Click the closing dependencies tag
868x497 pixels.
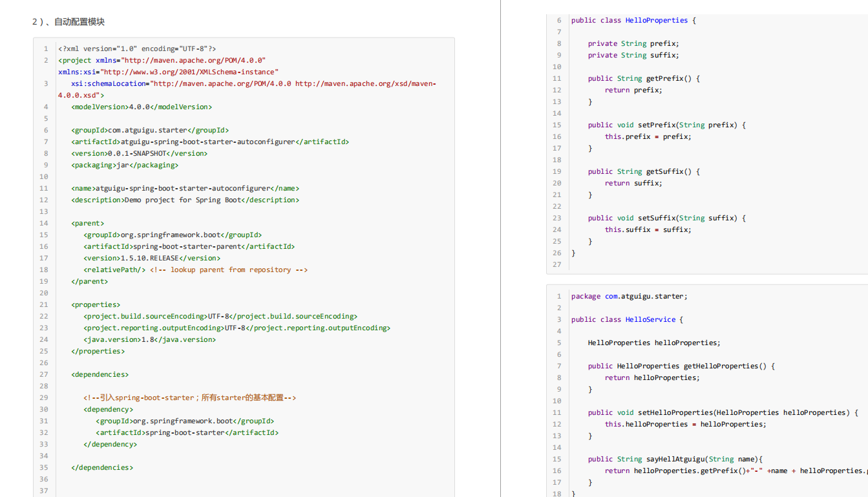coord(102,468)
